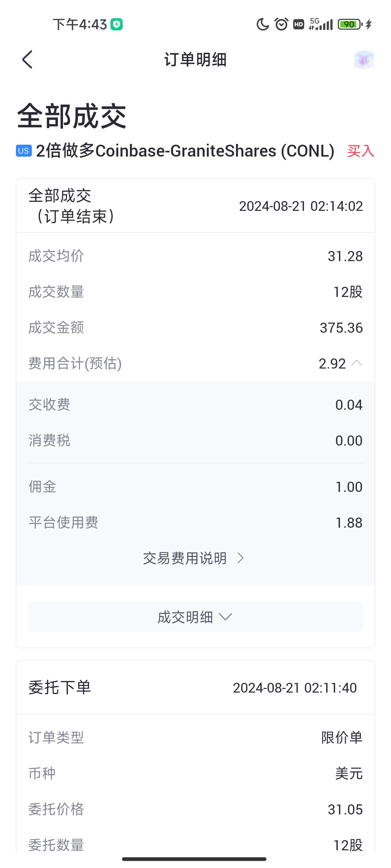Image resolution: width=391 pixels, height=868 pixels.
Task: Tap the 全部成交 (订单结束) status row
Action: [x=195, y=206]
